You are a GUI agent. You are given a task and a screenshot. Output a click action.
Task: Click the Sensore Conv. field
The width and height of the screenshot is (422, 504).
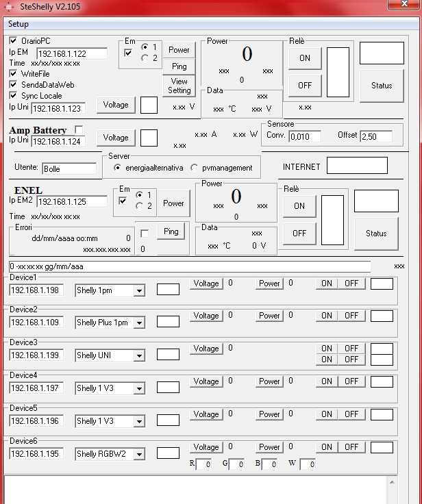tap(305, 136)
